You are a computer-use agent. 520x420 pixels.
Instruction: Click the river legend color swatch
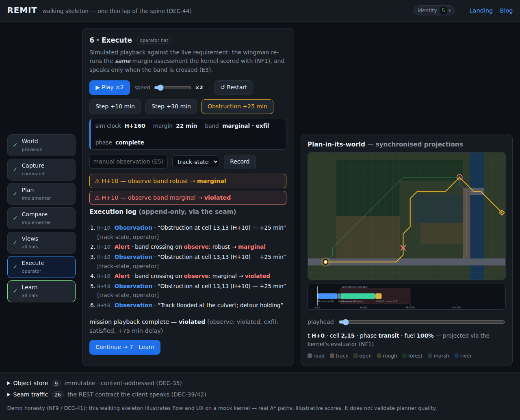457,356
